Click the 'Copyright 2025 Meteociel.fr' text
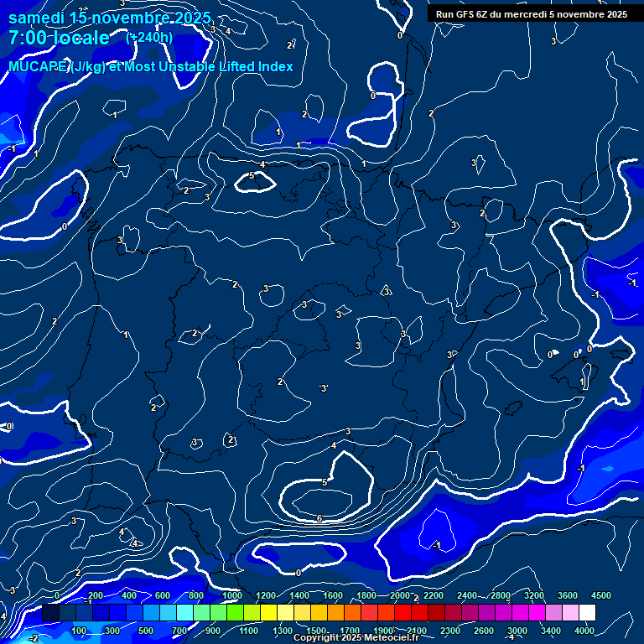The image size is (644, 644). pyautogui.click(x=356, y=637)
